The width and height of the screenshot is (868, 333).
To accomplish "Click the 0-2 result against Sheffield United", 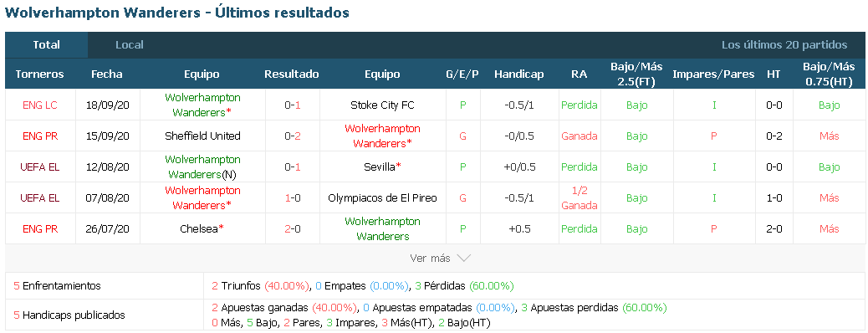I will tap(293, 136).
